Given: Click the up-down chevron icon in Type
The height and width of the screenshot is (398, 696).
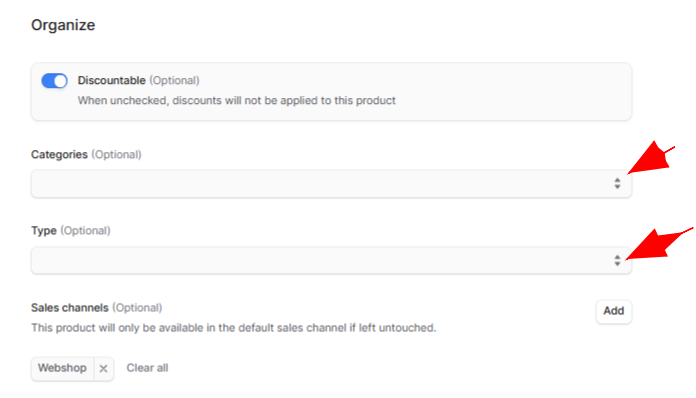Looking at the screenshot, I should tap(617, 260).
